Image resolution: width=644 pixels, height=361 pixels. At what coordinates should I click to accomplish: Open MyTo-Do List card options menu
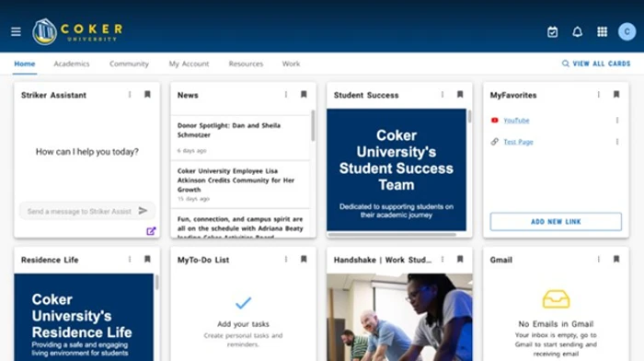pos(286,259)
